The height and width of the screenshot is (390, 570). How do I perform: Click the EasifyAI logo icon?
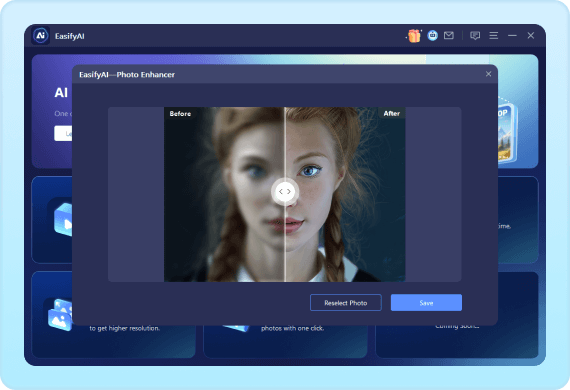(41, 36)
